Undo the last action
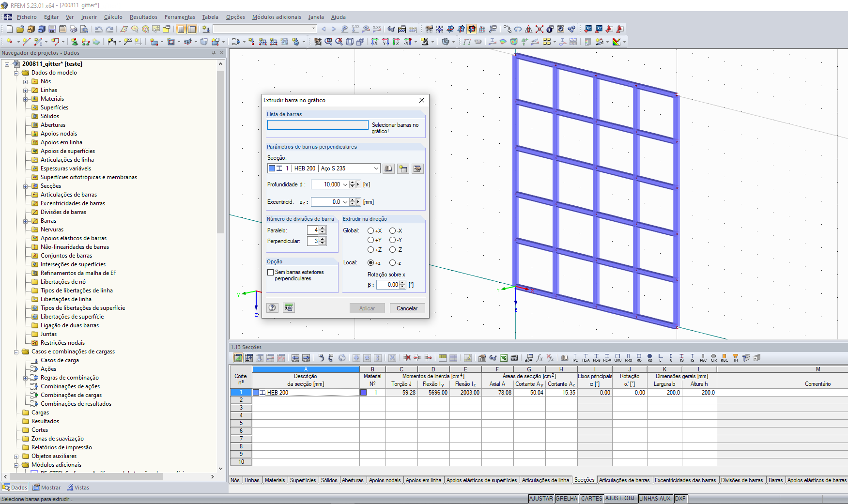Viewport: 848px width, 504px height. (x=99, y=29)
